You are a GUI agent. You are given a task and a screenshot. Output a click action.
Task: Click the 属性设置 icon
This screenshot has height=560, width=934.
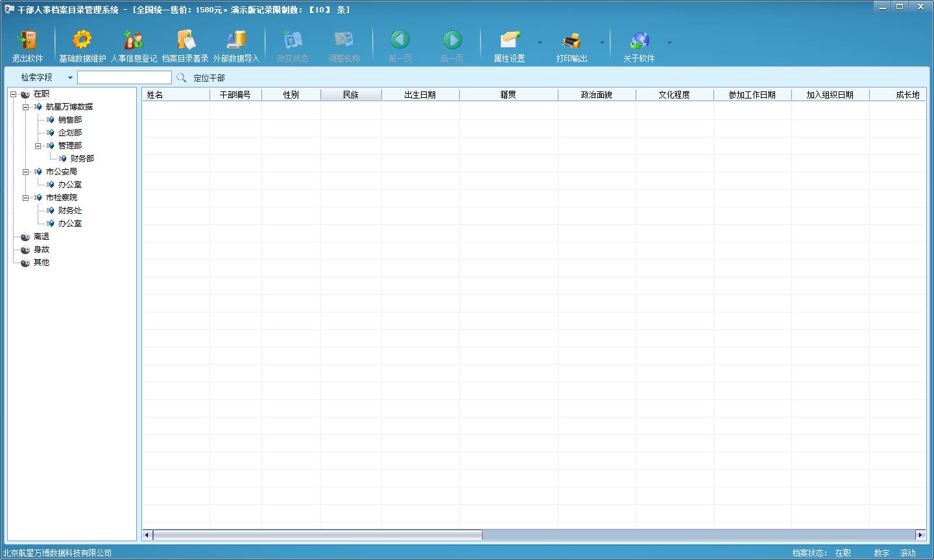(x=510, y=40)
